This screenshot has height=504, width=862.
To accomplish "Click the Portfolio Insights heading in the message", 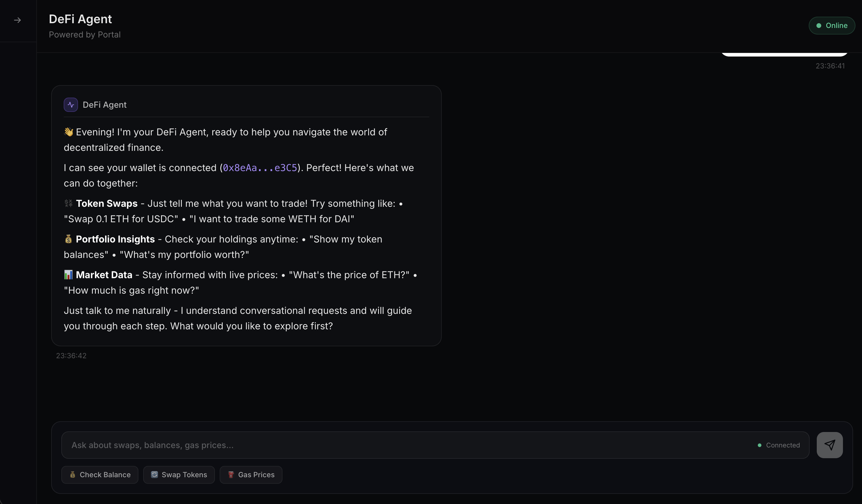I will 115,239.
